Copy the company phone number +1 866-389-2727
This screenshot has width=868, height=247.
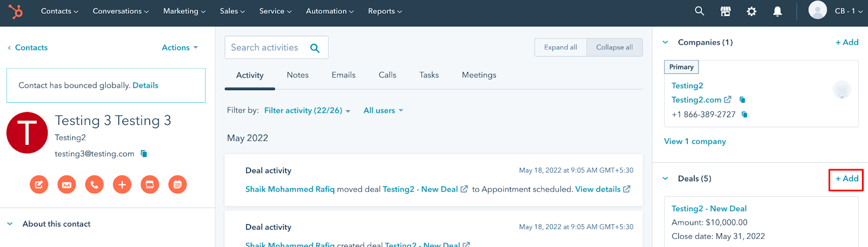[745, 115]
